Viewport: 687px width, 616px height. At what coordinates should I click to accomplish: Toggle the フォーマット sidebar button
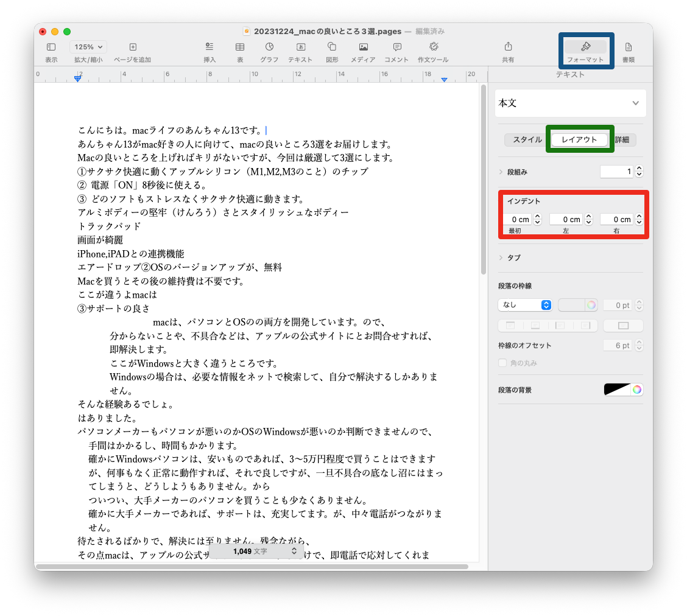[585, 47]
